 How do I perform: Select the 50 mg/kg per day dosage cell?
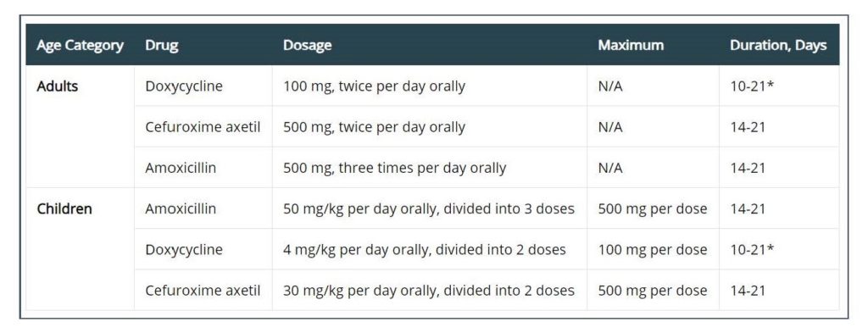(x=429, y=209)
